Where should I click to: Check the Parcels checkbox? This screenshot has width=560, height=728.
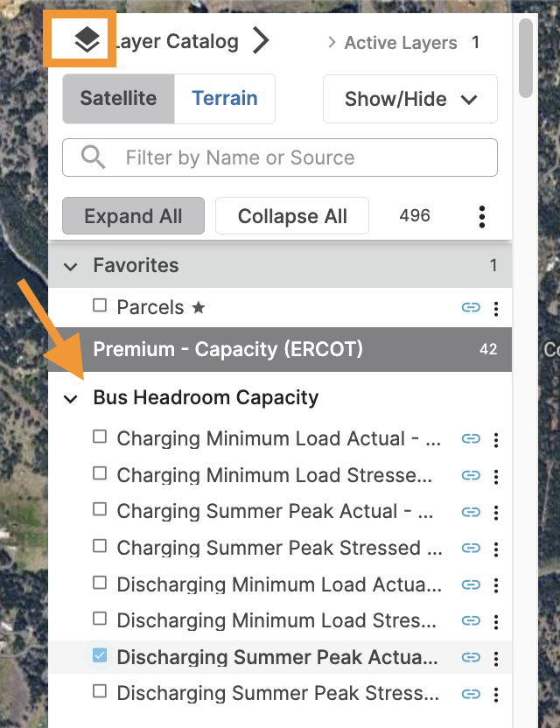click(x=99, y=307)
